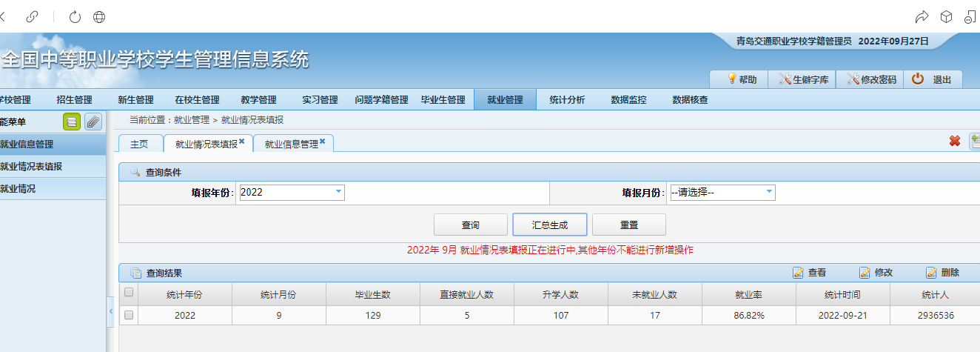Open the 填报年份 dropdown

tap(339, 192)
